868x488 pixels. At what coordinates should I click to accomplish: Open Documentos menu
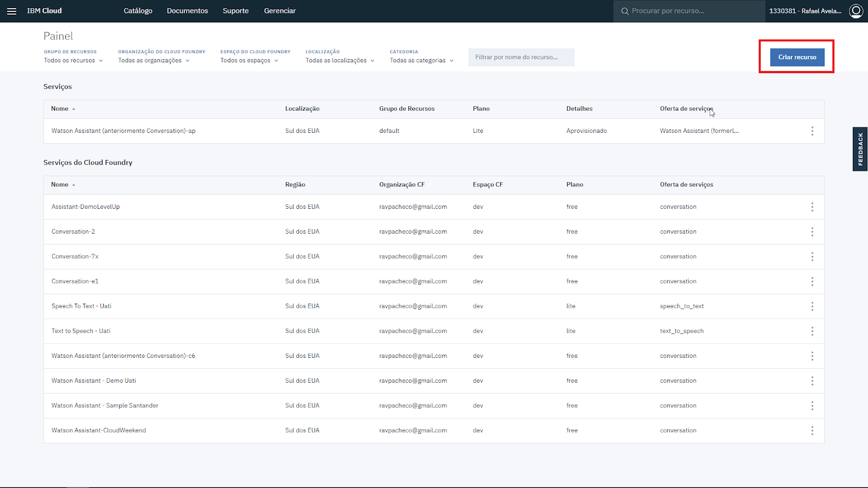(187, 11)
